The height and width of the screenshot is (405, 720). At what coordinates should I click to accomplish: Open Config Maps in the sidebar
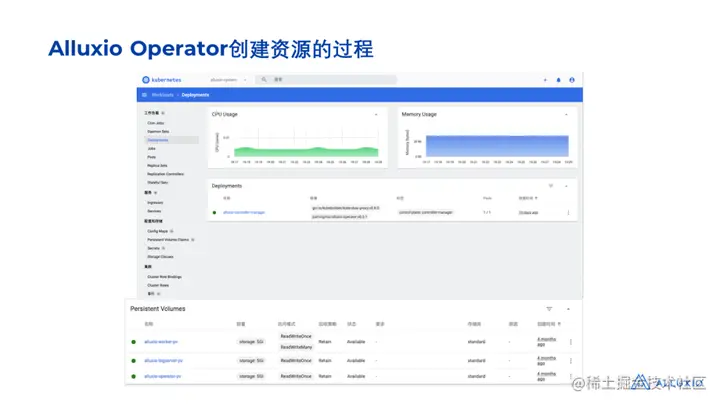click(158, 231)
